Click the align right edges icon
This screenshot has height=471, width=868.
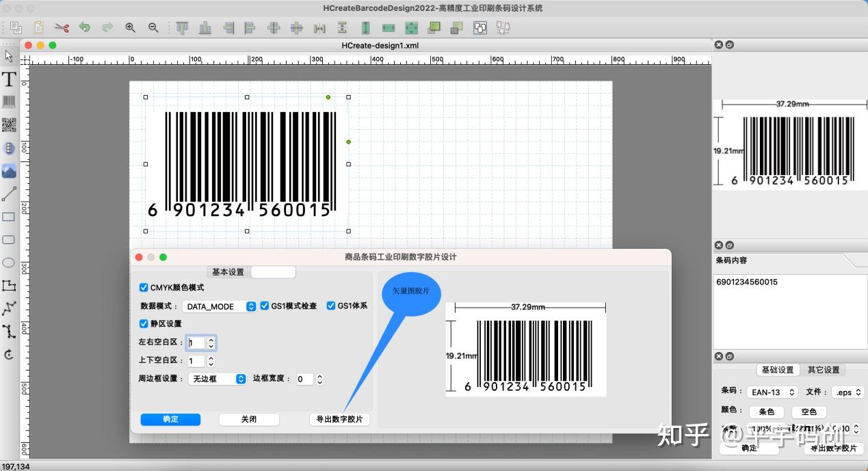pos(228,28)
